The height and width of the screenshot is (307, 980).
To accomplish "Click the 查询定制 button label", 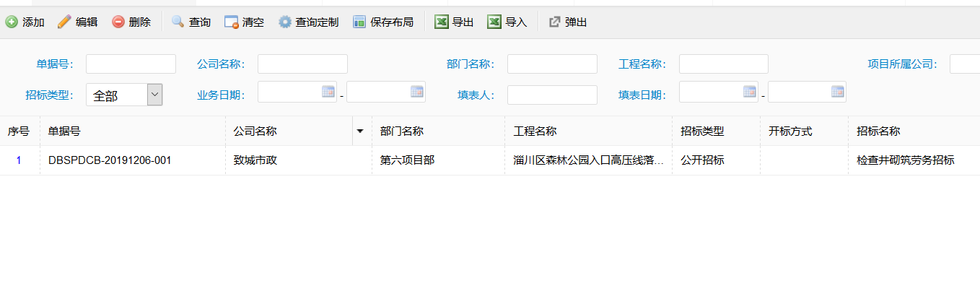I will 317,22.
